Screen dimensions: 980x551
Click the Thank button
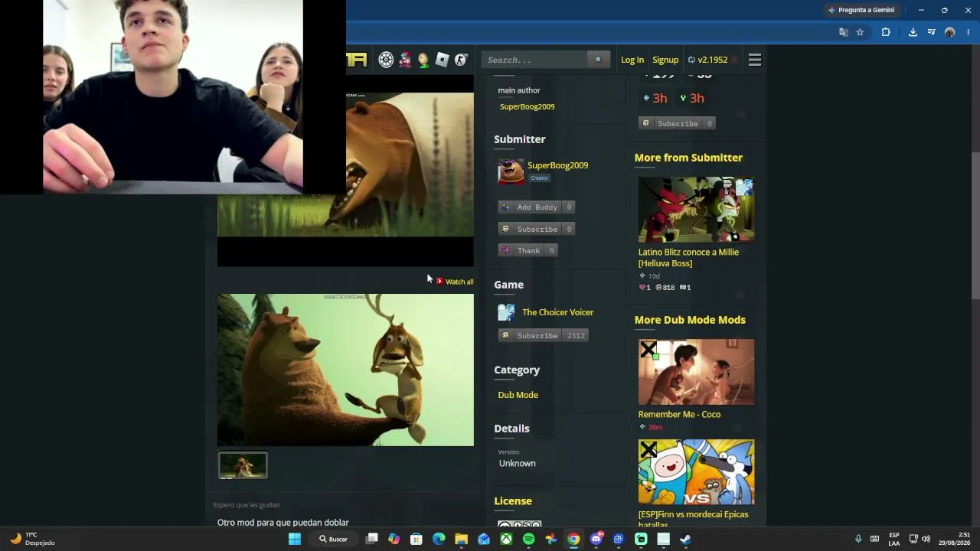[528, 250]
